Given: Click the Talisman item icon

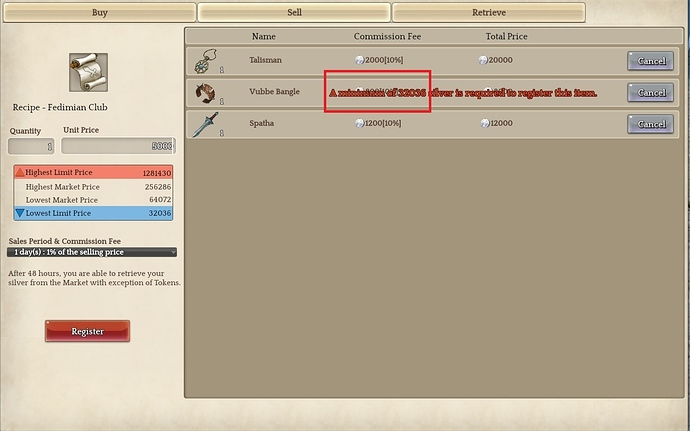Looking at the screenshot, I should click(207, 61).
